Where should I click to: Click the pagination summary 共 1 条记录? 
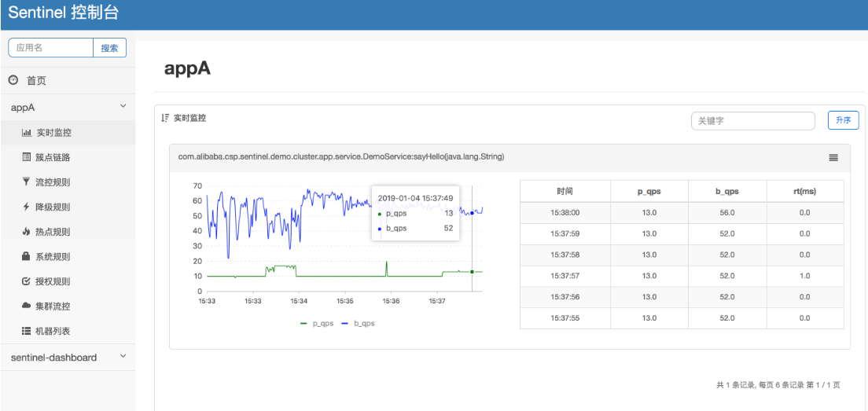tap(778, 384)
